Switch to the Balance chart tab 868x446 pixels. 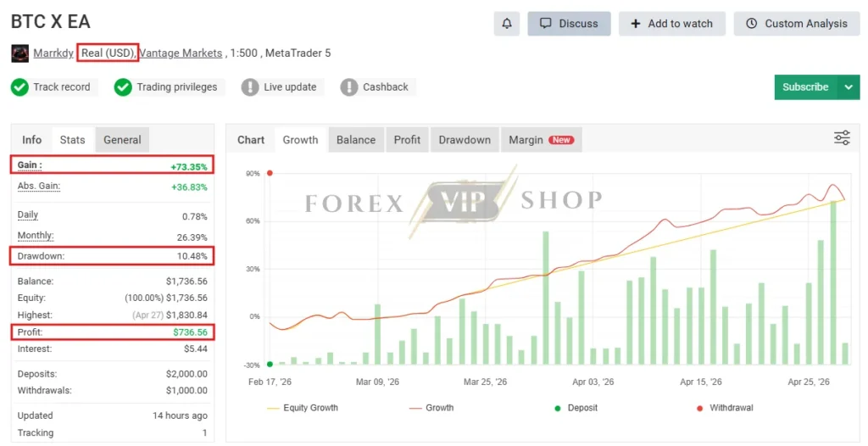tap(356, 140)
